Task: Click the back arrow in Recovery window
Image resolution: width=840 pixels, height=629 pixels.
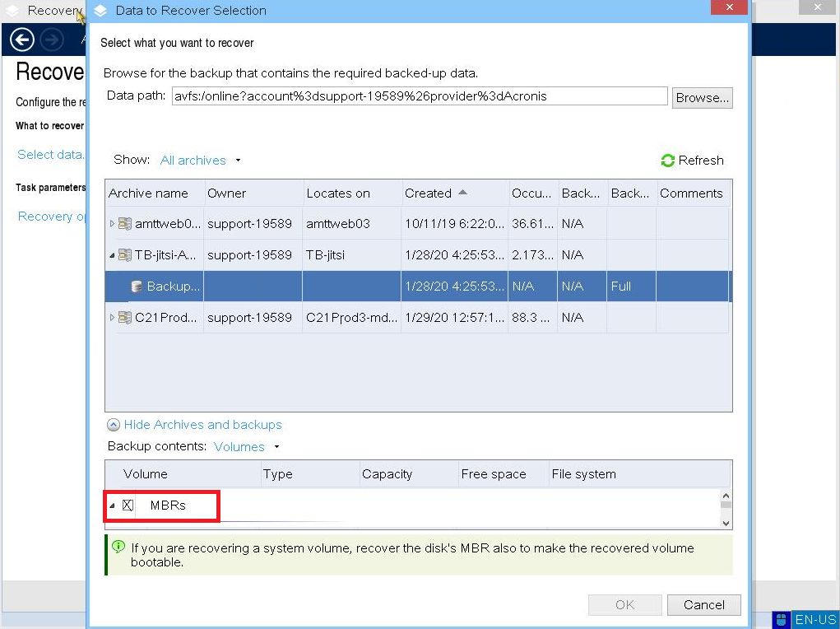Action: coord(22,40)
